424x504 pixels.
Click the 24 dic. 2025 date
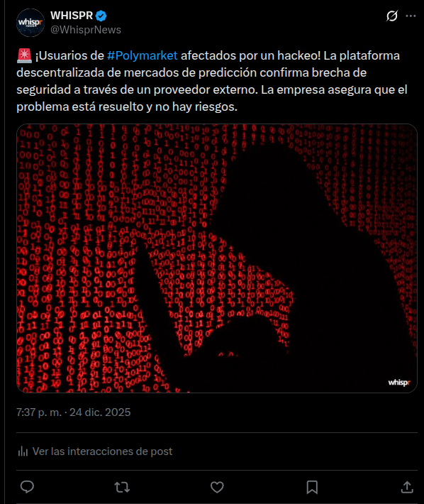pos(100,412)
